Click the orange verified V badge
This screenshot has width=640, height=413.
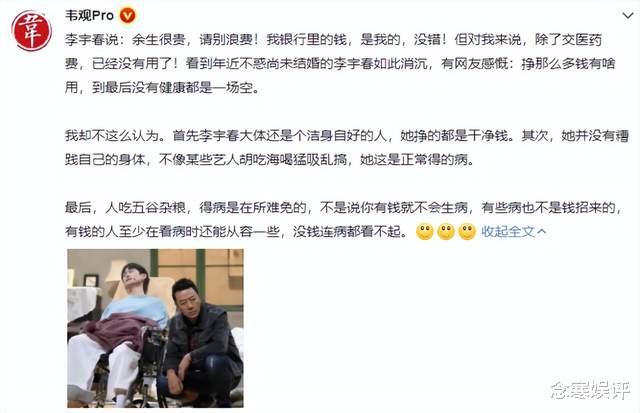(x=128, y=16)
